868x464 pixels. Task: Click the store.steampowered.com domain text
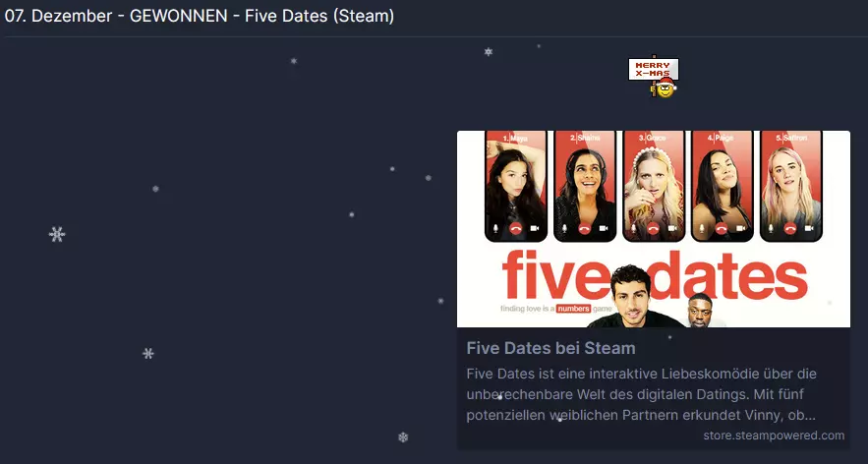tap(774, 435)
